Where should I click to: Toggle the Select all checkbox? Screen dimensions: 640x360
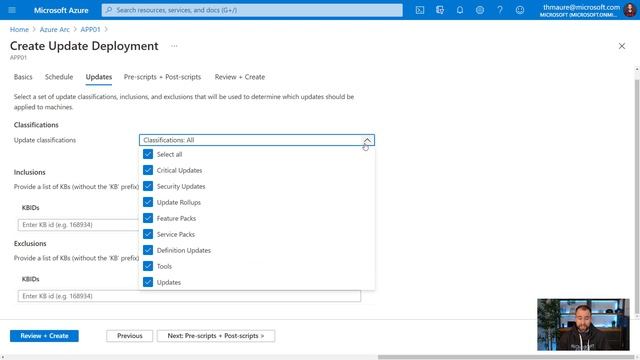click(148, 154)
